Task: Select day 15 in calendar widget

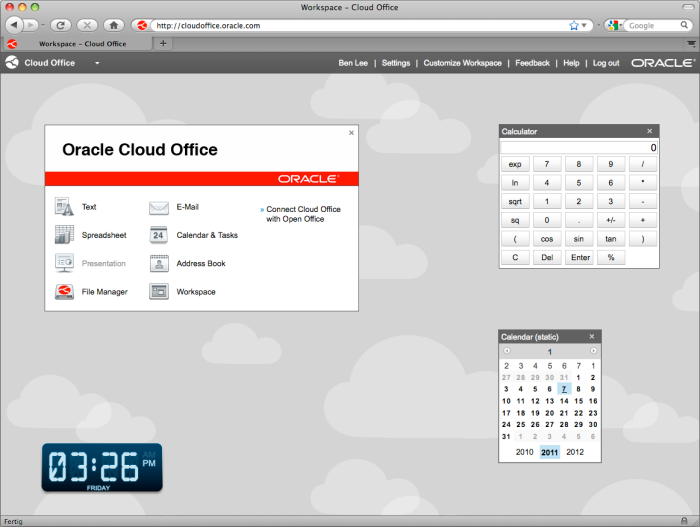Action: (x=579, y=401)
